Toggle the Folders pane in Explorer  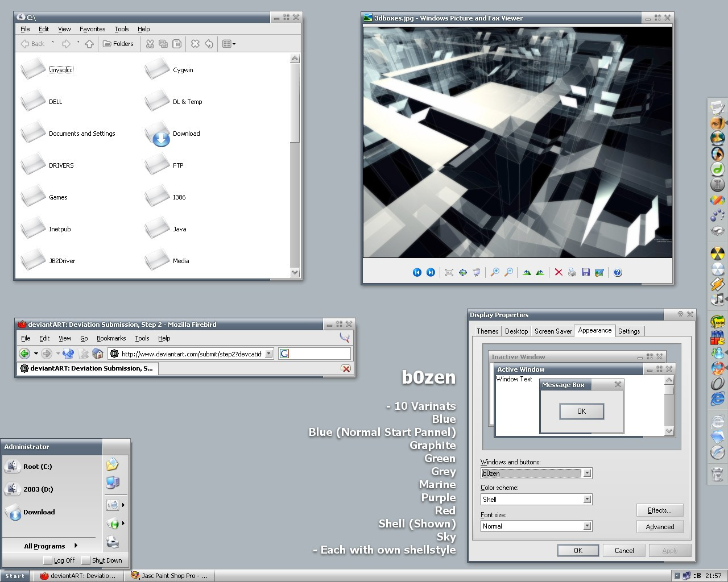[118, 44]
